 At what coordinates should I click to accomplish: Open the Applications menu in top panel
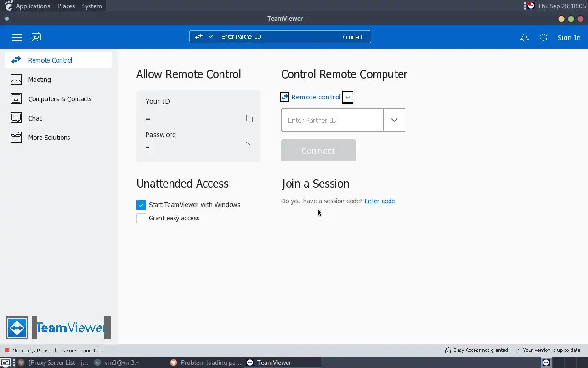point(33,6)
